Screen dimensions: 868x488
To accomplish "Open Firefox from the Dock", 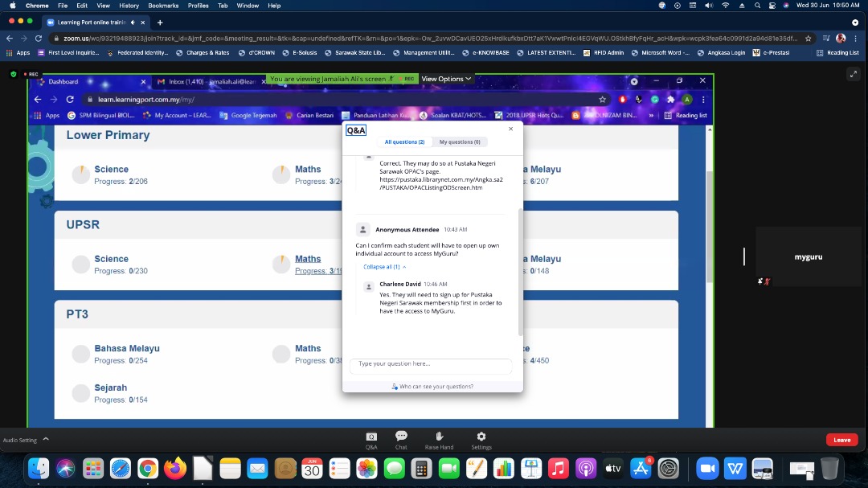I will point(175,469).
